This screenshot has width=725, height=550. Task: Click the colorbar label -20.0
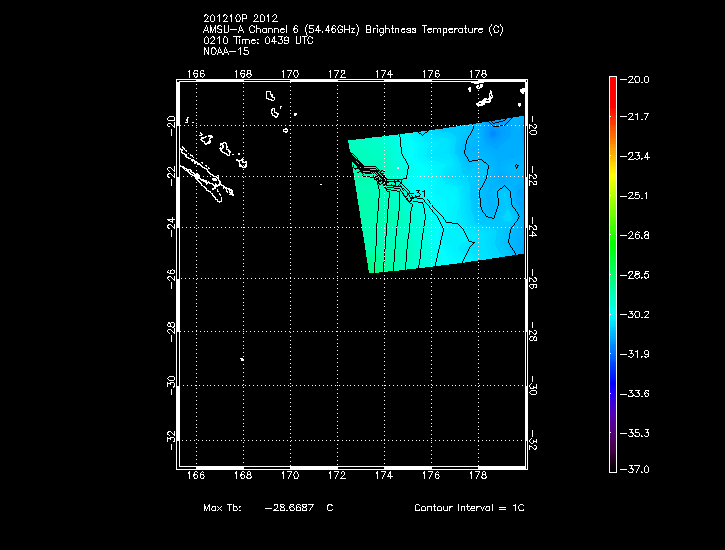[637, 79]
